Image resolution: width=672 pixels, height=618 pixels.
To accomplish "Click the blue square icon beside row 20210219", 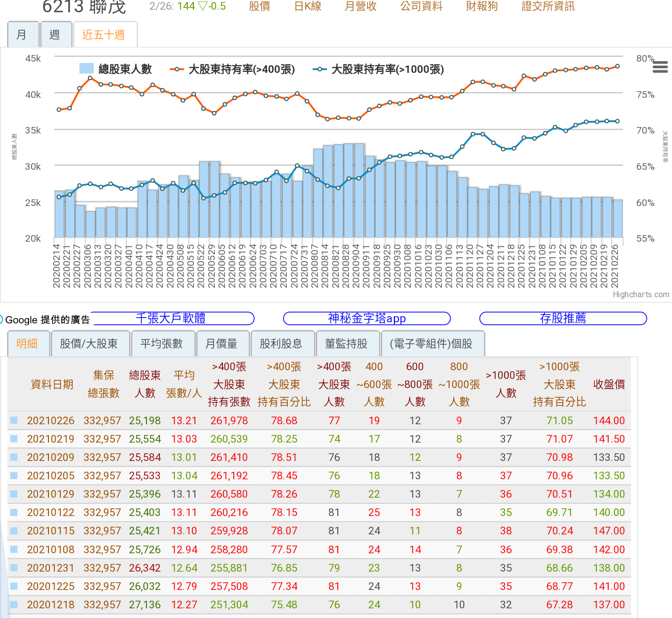I will 14,439.
